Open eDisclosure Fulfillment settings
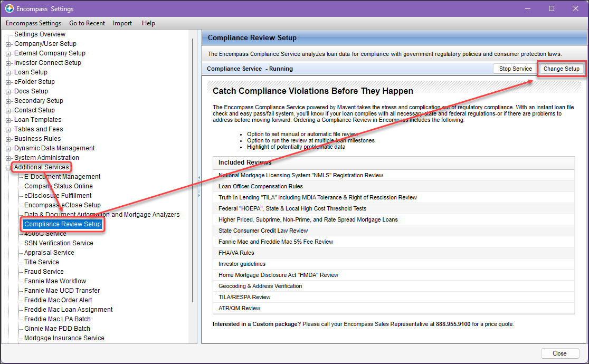 [58, 196]
